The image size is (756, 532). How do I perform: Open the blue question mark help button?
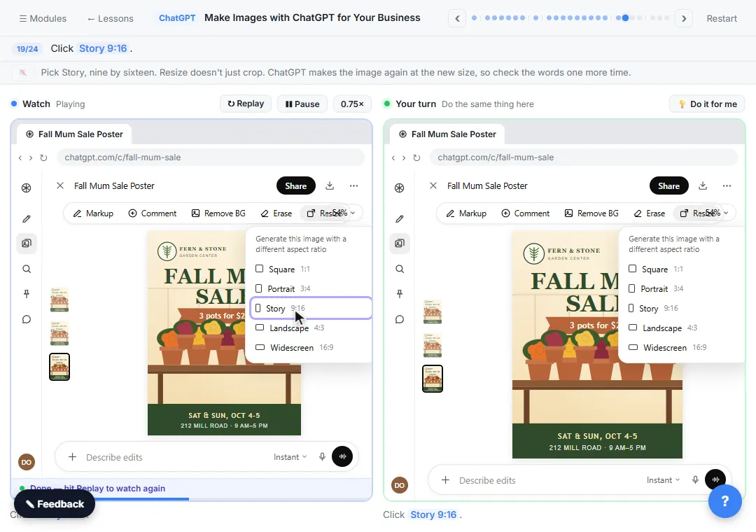(724, 501)
